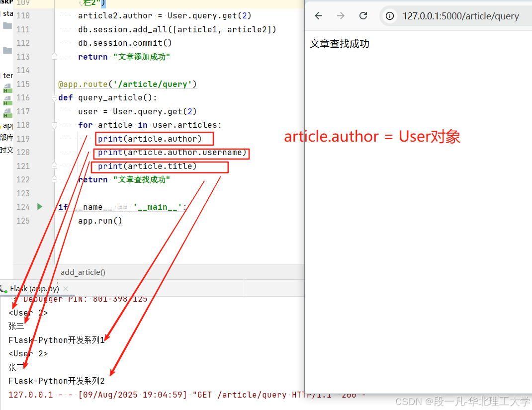The height and width of the screenshot is (410, 532).
Task: Close the Flask (app.py) run tab
Action: (66, 289)
